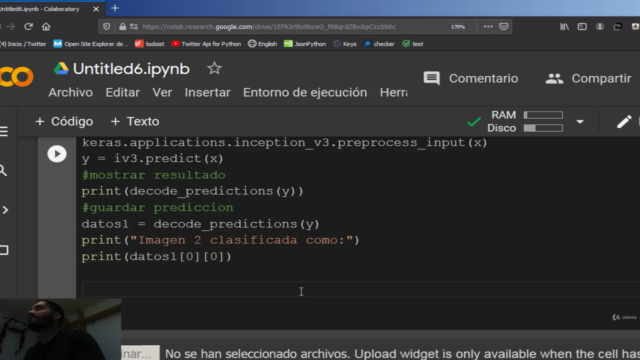Image resolution: width=640 pixels, height=360 pixels.
Task: Click the file chooser button in output
Action: point(140,353)
